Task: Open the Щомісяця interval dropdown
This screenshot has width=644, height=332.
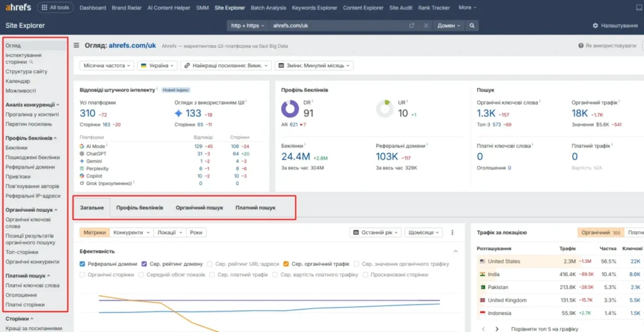Action: tap(423, 233)
